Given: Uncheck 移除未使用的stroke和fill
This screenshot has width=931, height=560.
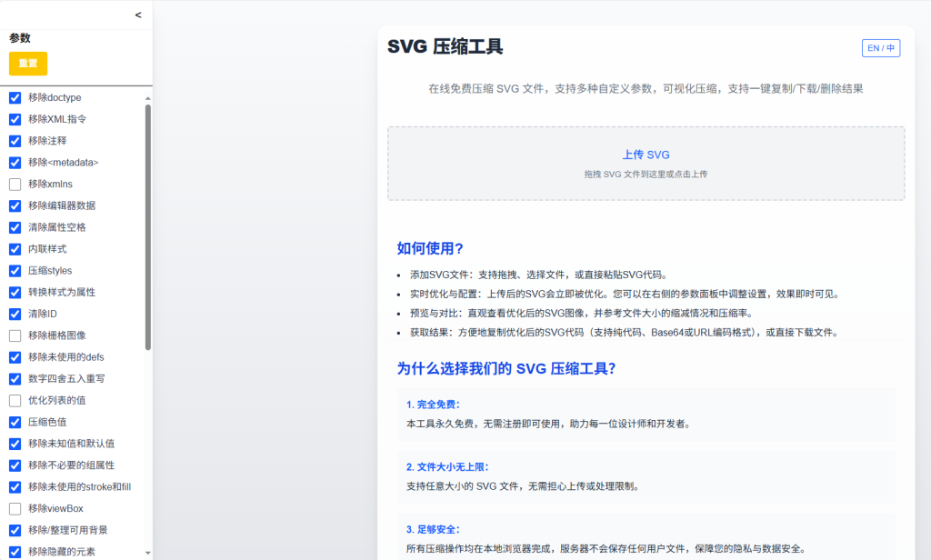Looking at the screenshot, I should point(13,486).
